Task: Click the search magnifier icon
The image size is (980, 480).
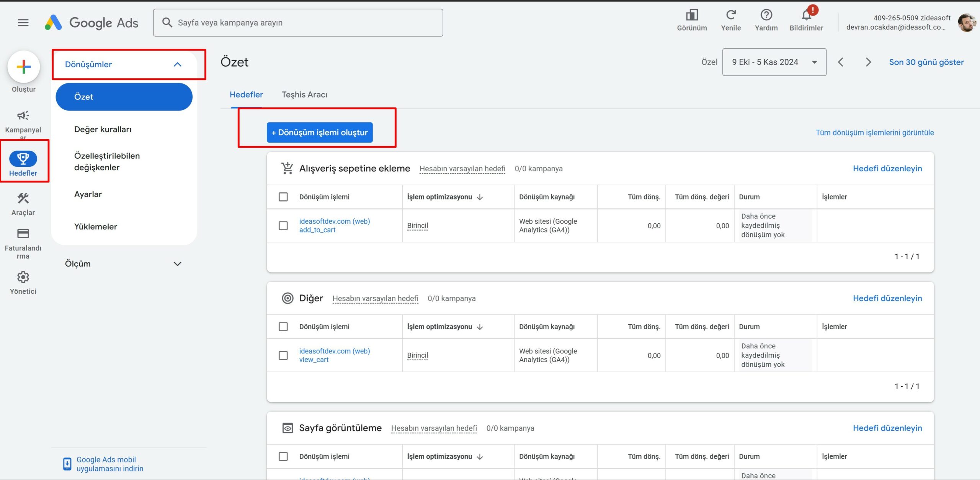Action: click(167, 22)
